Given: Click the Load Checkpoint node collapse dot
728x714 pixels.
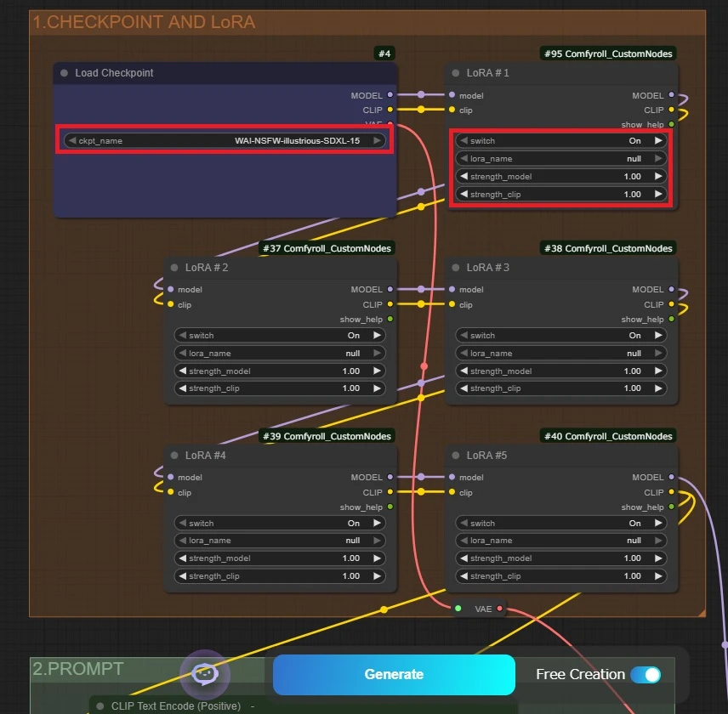Looking at the screenshot, I should (64, 73).
